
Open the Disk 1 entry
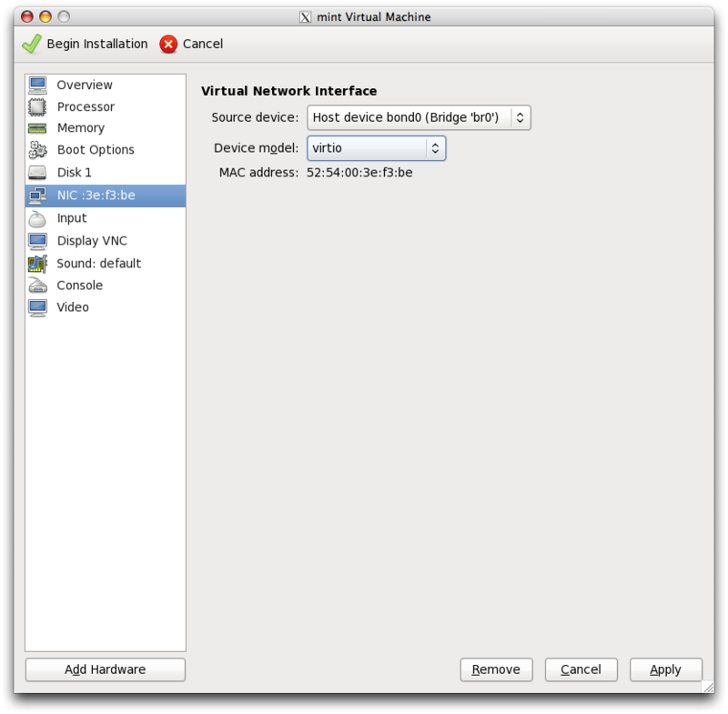point(106,173)
